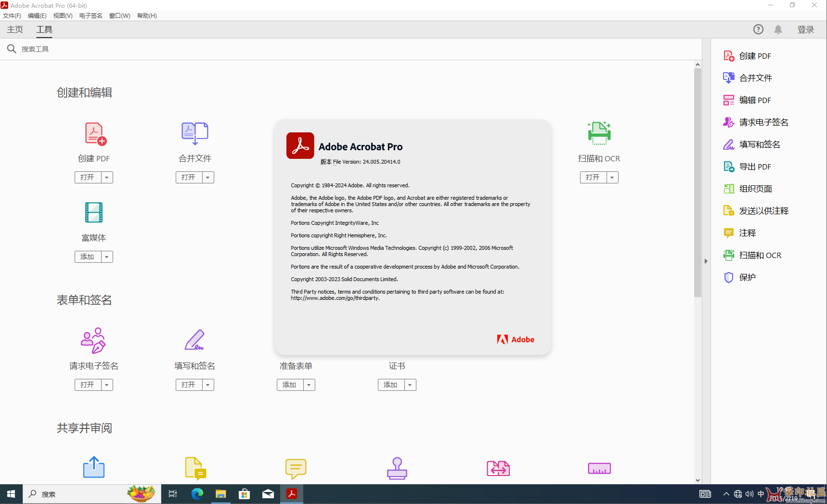Open Microsoft Edge from taskbar
Viewport: 827px width, 504px height.
(197, 494)
